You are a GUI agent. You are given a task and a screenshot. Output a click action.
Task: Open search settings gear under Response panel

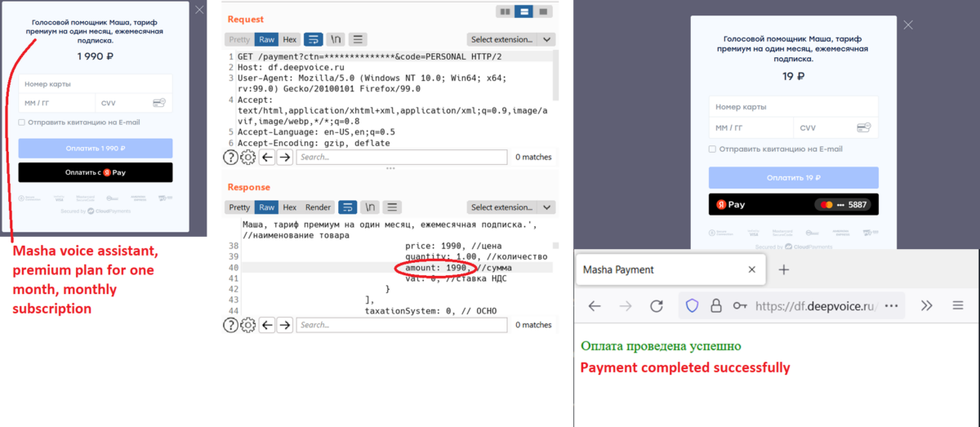tap(248, 325)
